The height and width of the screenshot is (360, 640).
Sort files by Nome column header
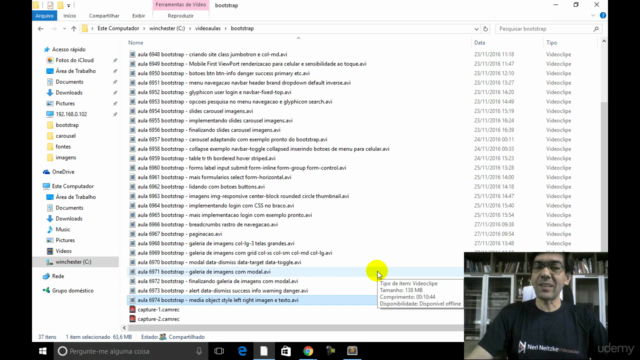click(136, 42)
